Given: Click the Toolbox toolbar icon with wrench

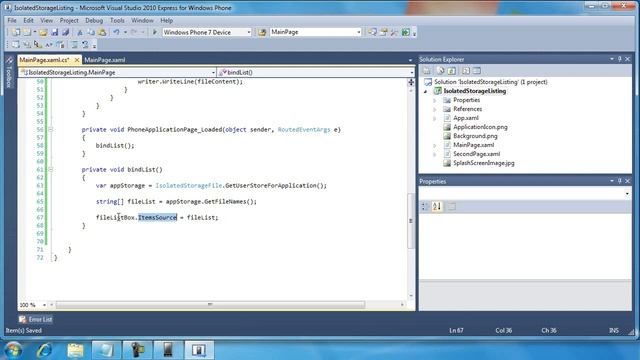Looking at the screenshot, I should [x=394, y=32].
